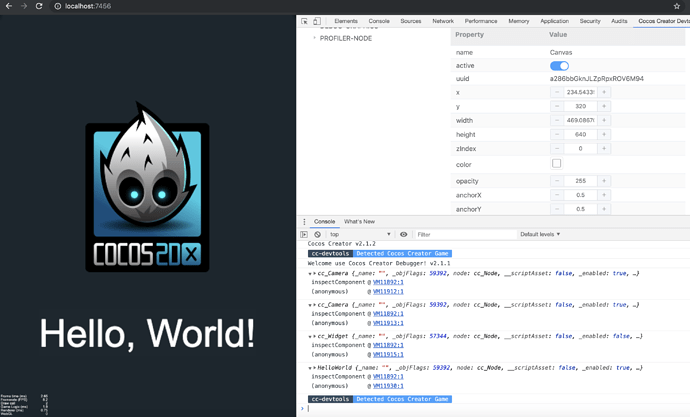
Task: Click the console Filter input field
Action: [x=465, y=234]
